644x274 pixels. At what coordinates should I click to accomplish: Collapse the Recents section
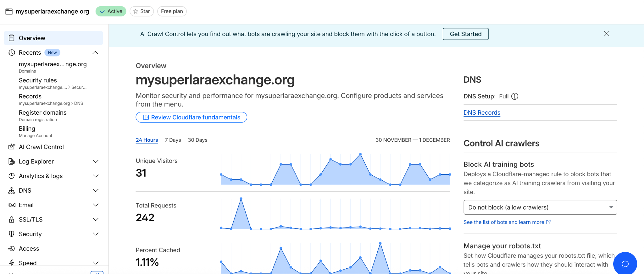(x=95, y=52)
